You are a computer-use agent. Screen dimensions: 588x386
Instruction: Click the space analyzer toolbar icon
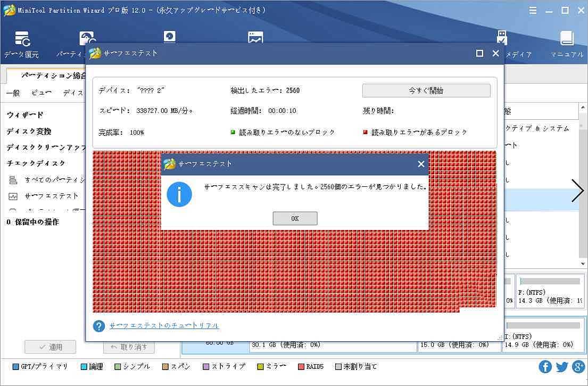pos(255,37)
